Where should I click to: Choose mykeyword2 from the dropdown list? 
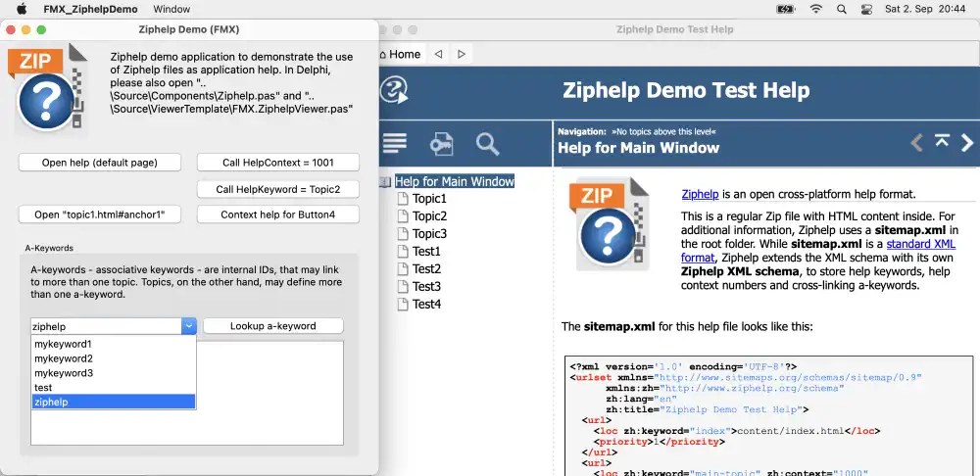click(114, 358)
